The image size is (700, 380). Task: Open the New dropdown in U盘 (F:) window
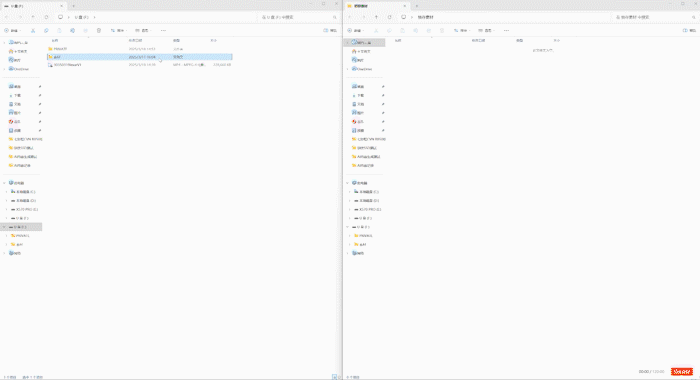[x=12, y=30]
